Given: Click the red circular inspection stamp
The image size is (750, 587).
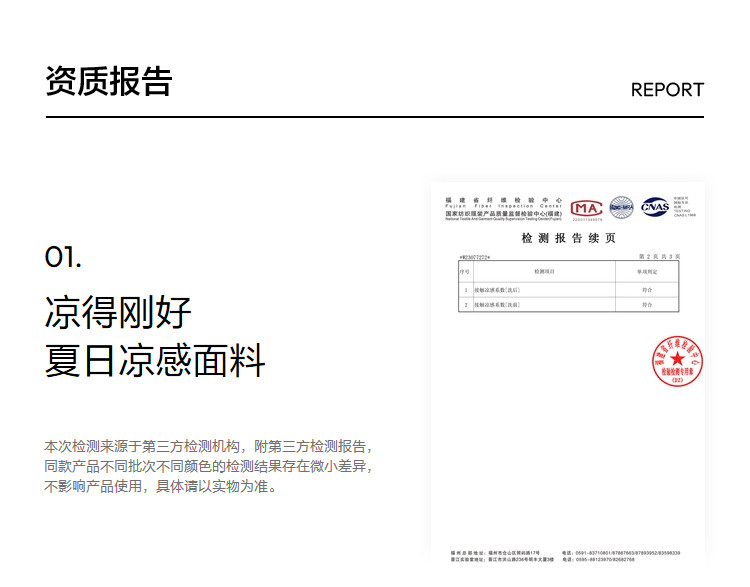Looking at the screenshot, I should (x=677, y=361).
